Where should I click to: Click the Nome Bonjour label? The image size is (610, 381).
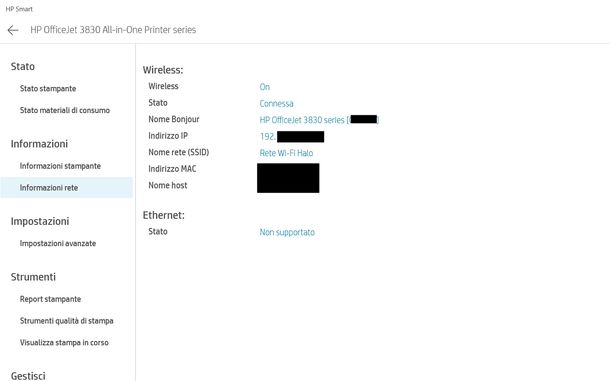pos(174,119)
